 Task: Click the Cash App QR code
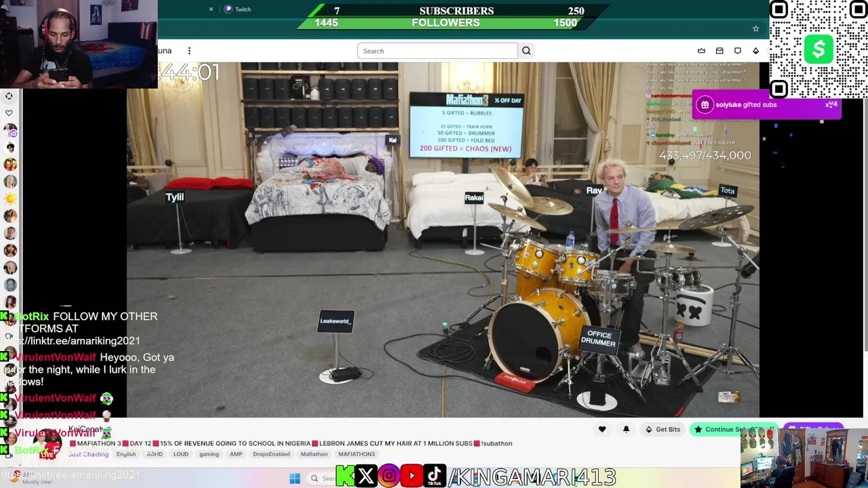818,49
